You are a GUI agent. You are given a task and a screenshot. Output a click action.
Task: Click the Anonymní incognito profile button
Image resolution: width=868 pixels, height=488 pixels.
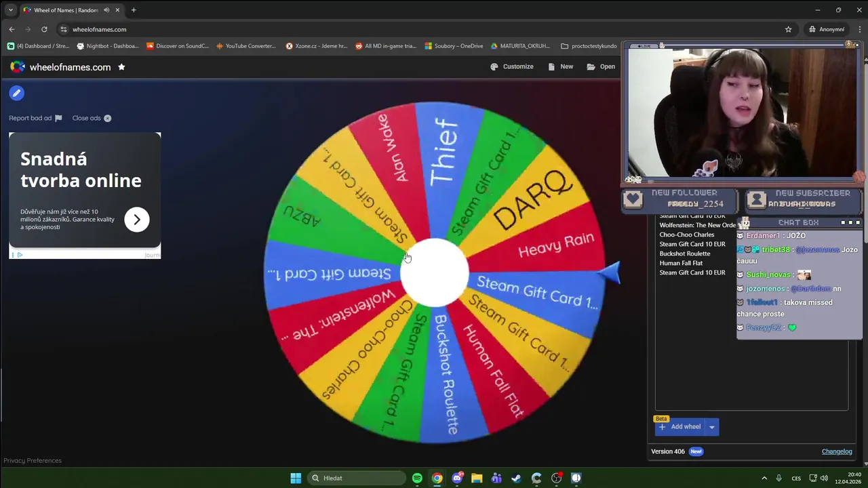pos(827,29)
